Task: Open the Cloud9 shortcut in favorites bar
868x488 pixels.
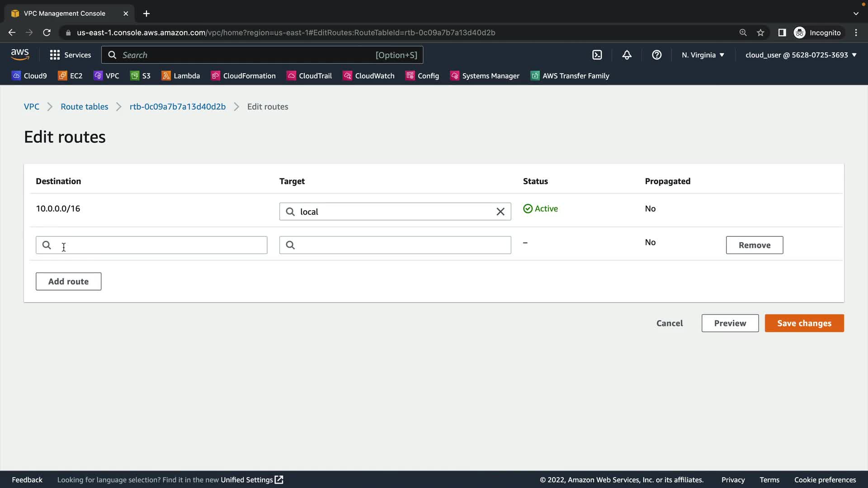Action: pos(29,76)
